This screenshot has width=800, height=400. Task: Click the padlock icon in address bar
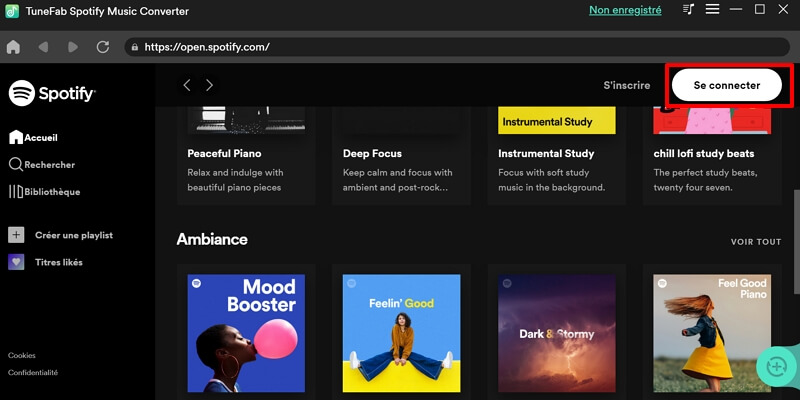pos(135,47)
